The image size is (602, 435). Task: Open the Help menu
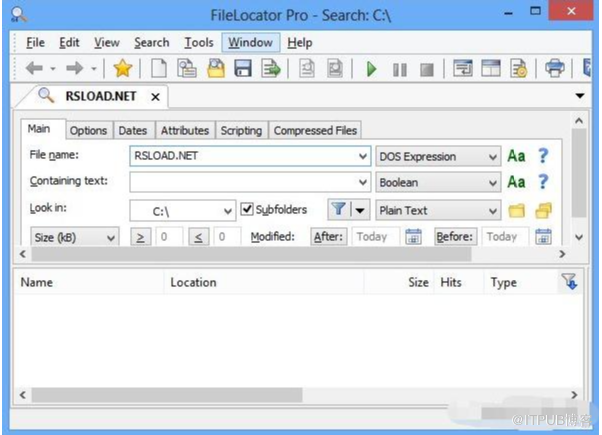(299, 42)
